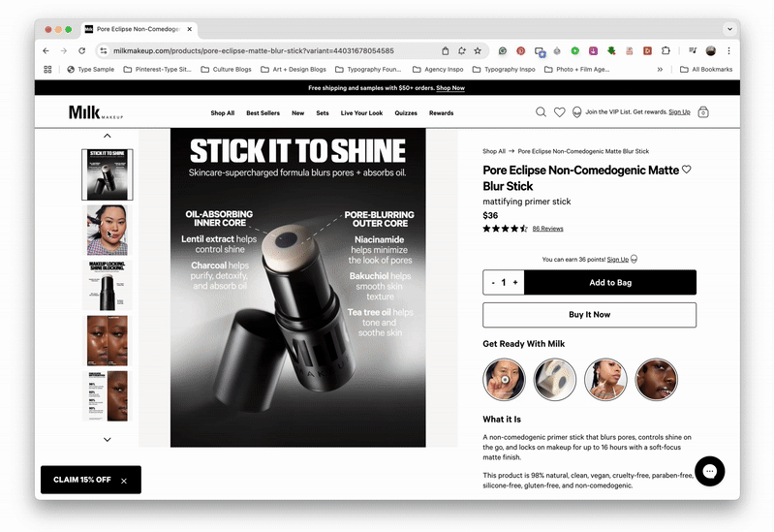Expand the hidden bookmarks overflow chevron
This screenshot has width=774, height=532.
click(x=660, y=70)
